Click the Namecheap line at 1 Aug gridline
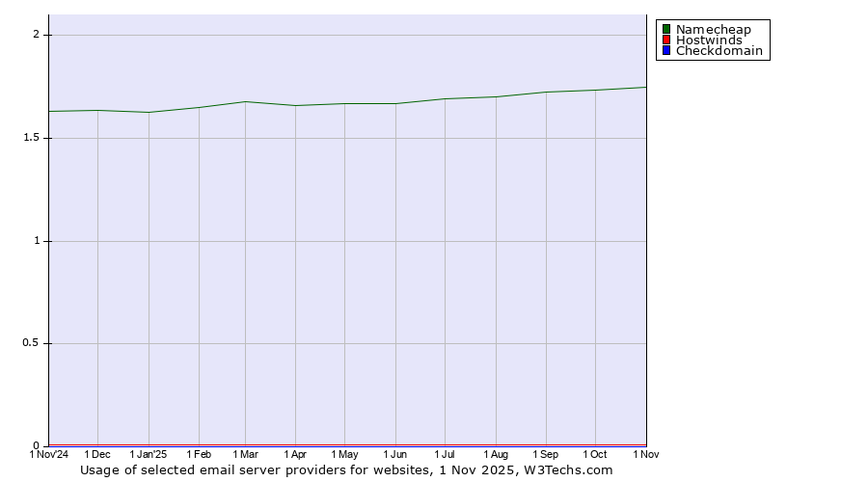The image size is (868, 482). pos(496,96)
